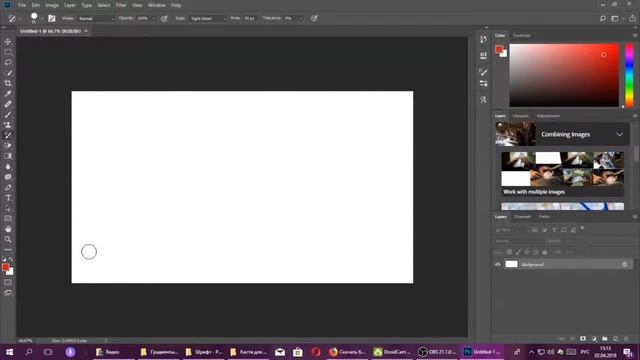Switch to the Adjustments tab
The height and width of the screenshot is (360, 640).
click(x=548, y=116)
